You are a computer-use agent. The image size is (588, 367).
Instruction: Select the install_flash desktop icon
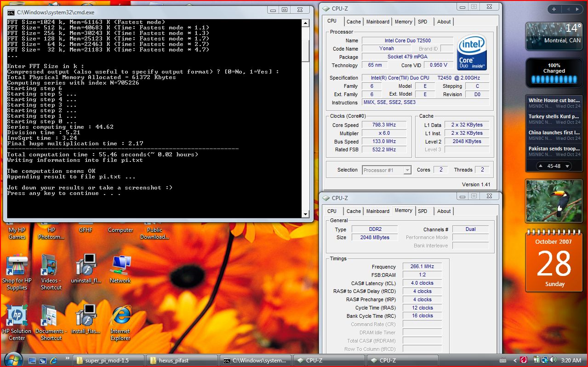(86, 320)
